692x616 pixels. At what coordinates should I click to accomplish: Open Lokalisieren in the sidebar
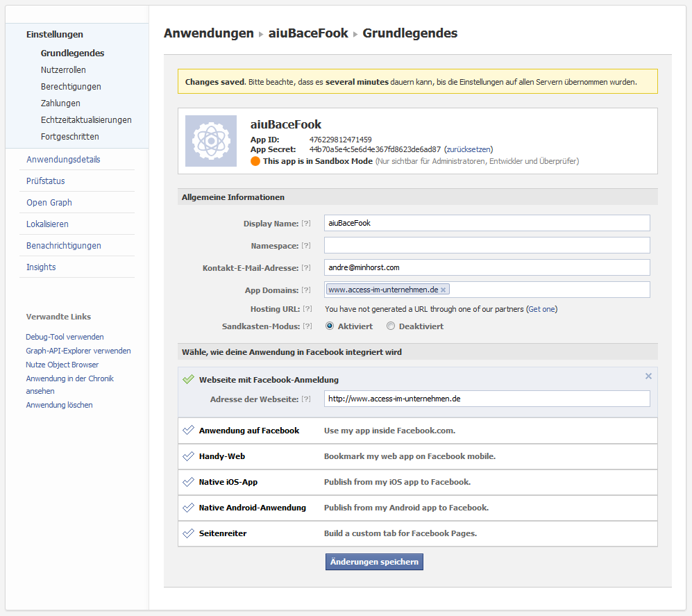click(47, 224)
